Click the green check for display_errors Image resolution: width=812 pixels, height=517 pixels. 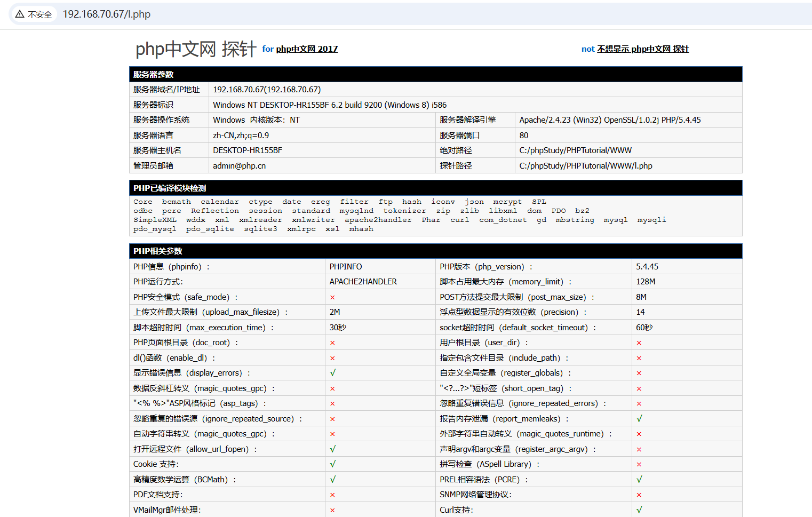click(332, 373)
